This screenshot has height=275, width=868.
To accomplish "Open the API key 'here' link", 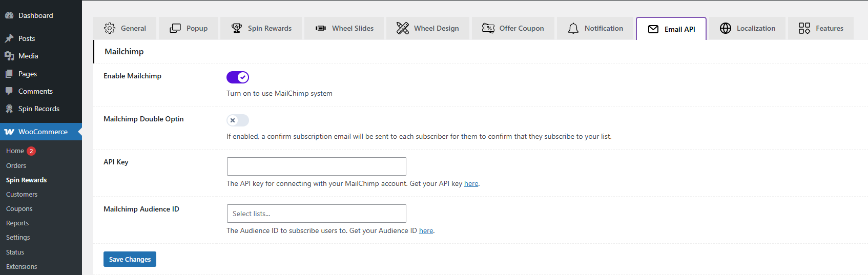I will coord(471,184).
